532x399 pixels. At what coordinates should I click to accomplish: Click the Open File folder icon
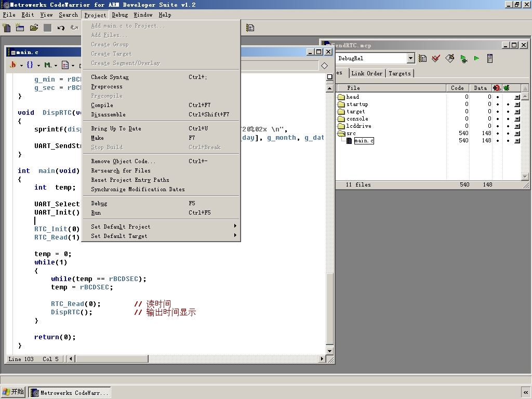pyautogui.click(x=34, y=28)
